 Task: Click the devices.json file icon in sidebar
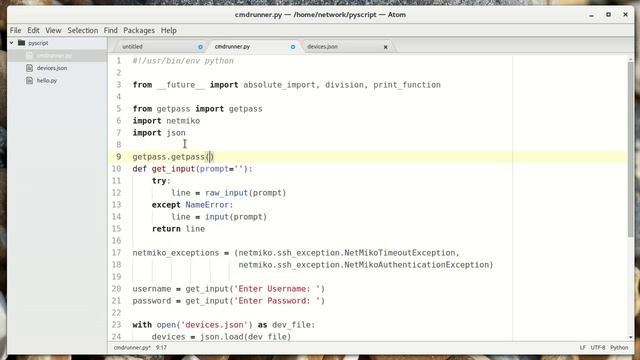coord(29,68)
